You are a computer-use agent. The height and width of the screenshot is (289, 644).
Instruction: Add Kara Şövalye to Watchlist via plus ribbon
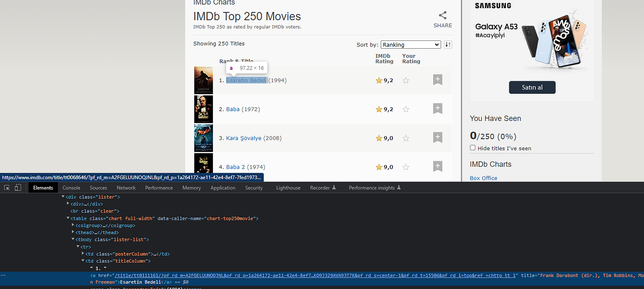(x=437, y=137)
